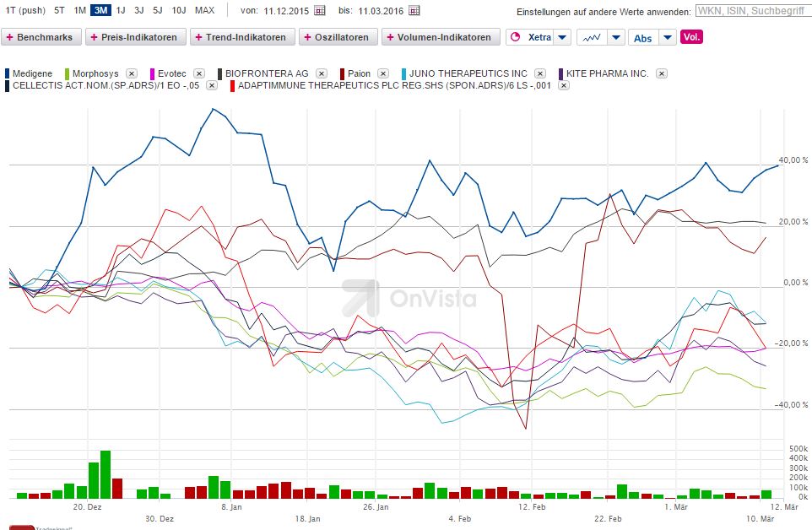Viewport: 812px width, 530px height.
Task: Remove Paion from the comparison
Action: tap(383, 73)
